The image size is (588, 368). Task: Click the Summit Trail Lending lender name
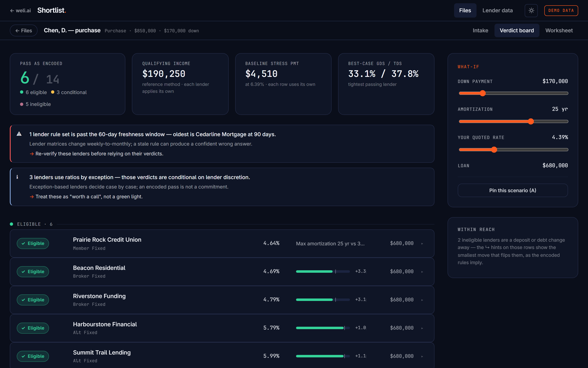point(102,352)
